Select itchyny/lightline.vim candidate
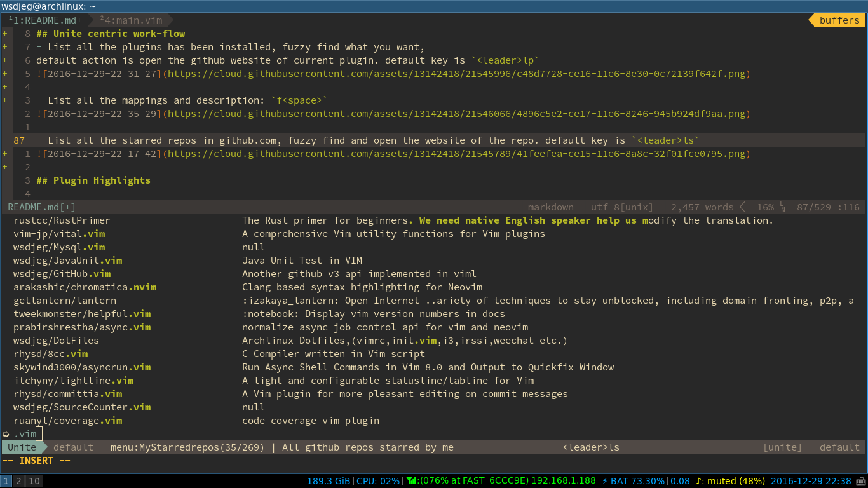868x488 pixels. (73, 381)
